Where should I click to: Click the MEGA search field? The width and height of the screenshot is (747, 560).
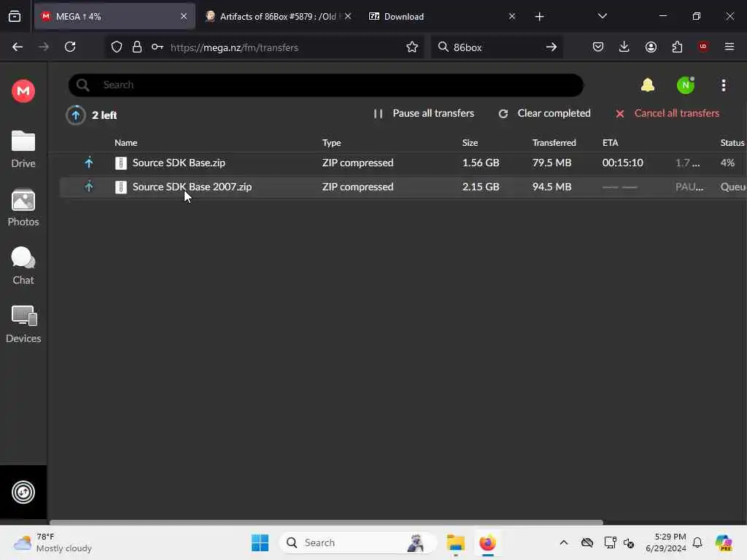pyautogui.click(x=326, y=85)
